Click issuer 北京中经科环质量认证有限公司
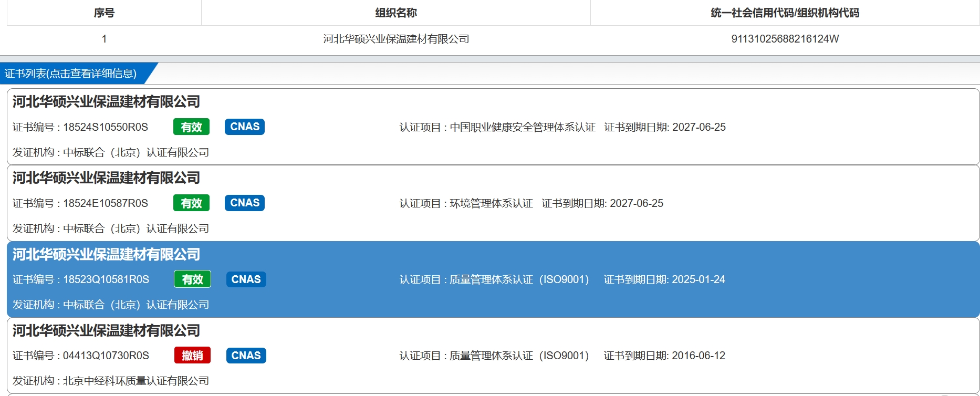980x396 pixels. [x=136, y=381]
